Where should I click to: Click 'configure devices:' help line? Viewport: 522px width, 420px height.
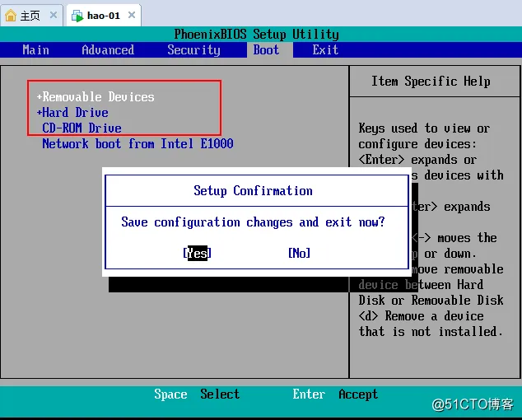[x=417, y=144]
